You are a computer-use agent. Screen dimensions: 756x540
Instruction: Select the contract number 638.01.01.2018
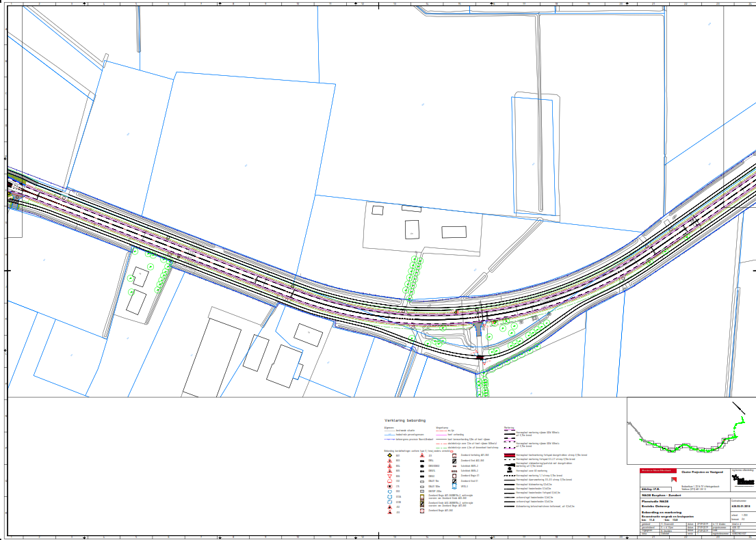740,508
